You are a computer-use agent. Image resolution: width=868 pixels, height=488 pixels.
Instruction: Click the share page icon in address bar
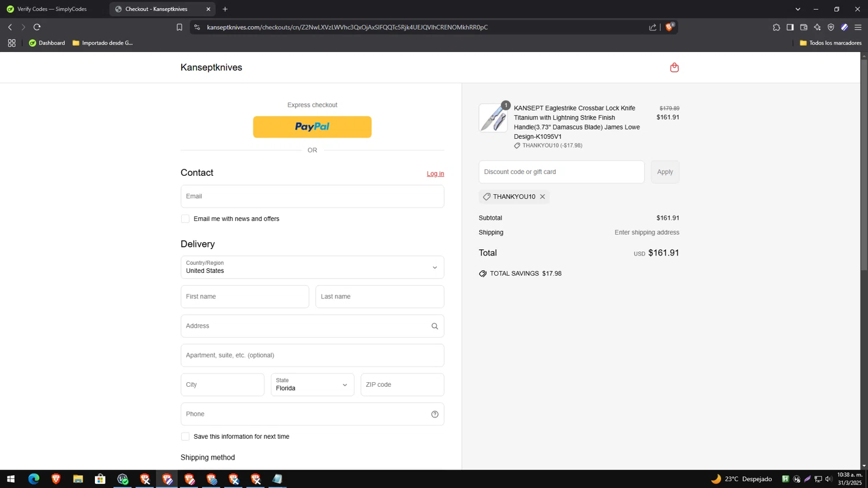[653, 27]
